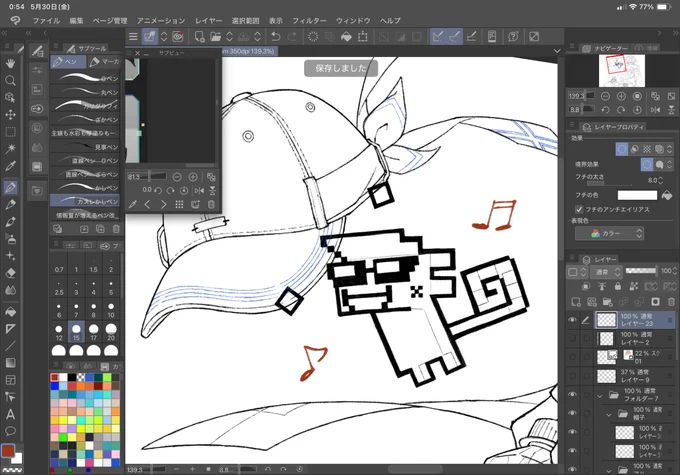Hide the フォルダー 7 folder

point(572,394)
